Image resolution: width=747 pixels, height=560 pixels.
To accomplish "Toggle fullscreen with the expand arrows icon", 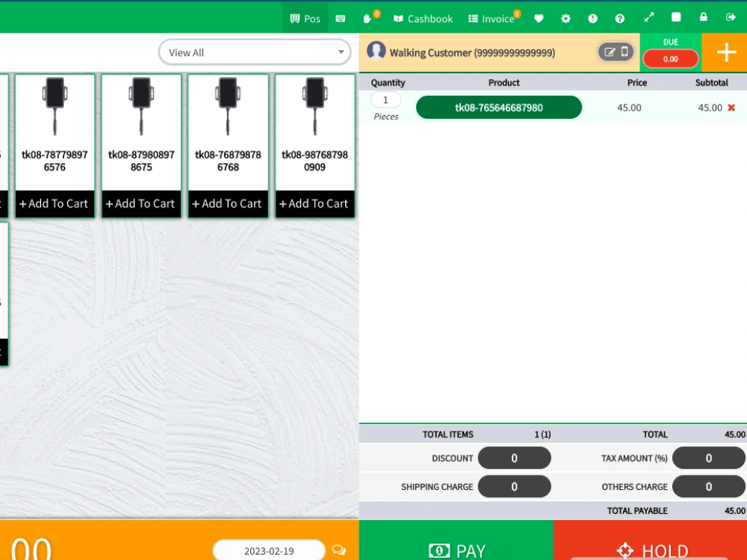I will [x=649, y=18].
